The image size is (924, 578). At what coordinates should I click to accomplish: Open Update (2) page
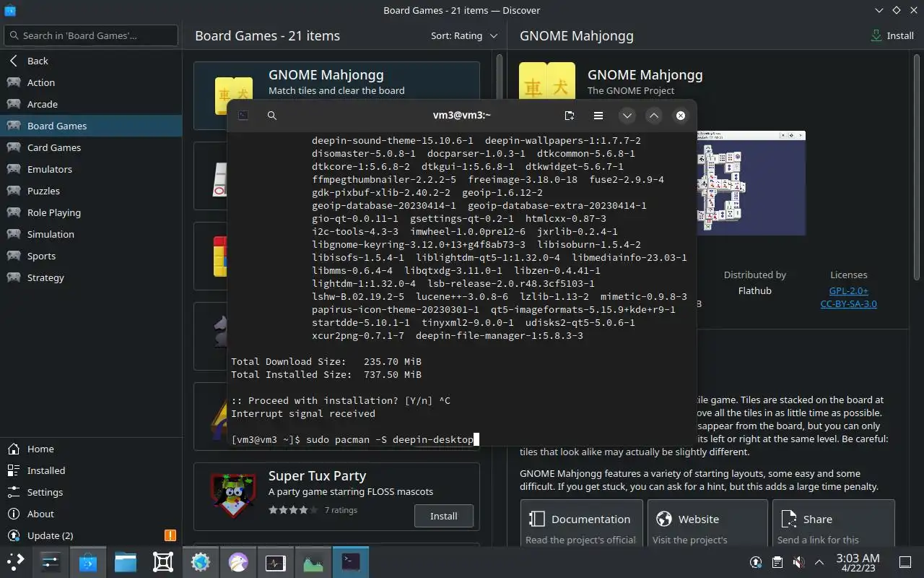pos(91,535)
